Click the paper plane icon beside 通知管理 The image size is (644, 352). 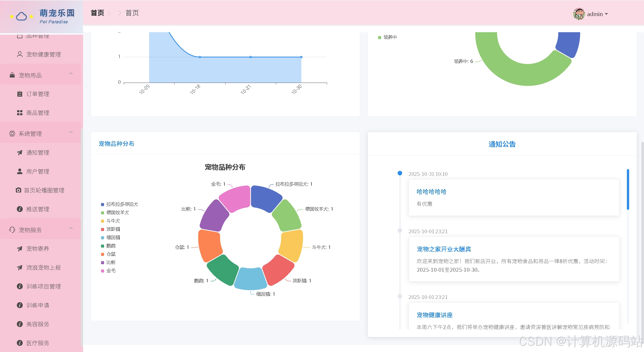[x=20, y=152]
